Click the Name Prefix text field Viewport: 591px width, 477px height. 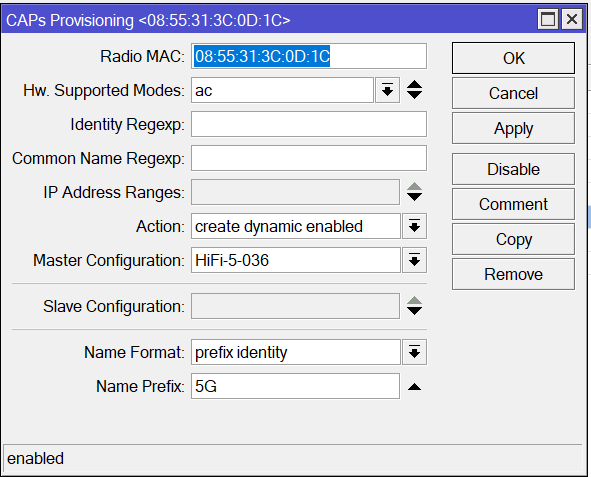[295, 386]
